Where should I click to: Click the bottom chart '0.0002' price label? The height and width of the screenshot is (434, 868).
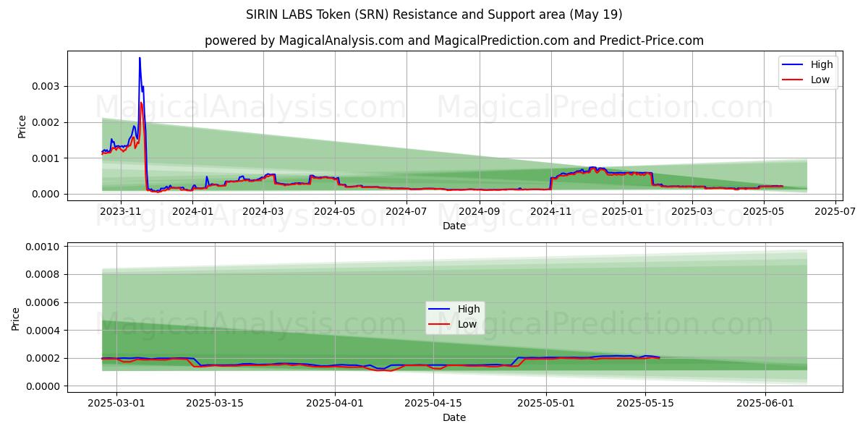click(44, 359)
